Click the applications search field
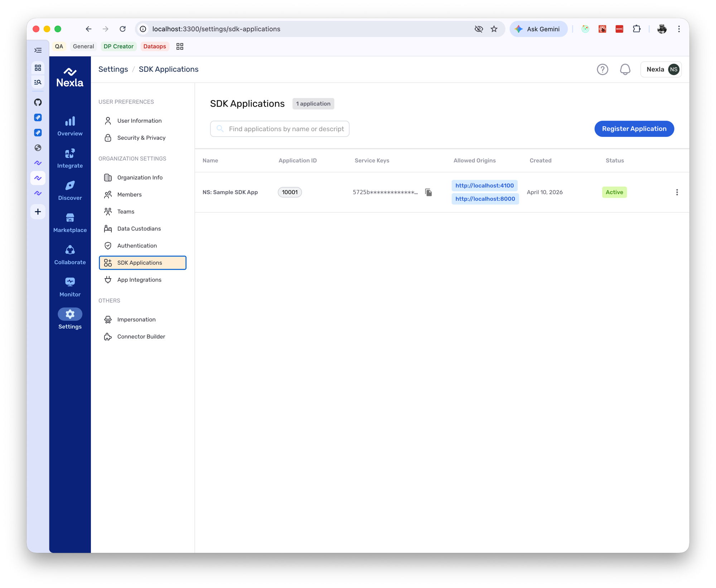This screenshot has height=588, width=716. 280,129
